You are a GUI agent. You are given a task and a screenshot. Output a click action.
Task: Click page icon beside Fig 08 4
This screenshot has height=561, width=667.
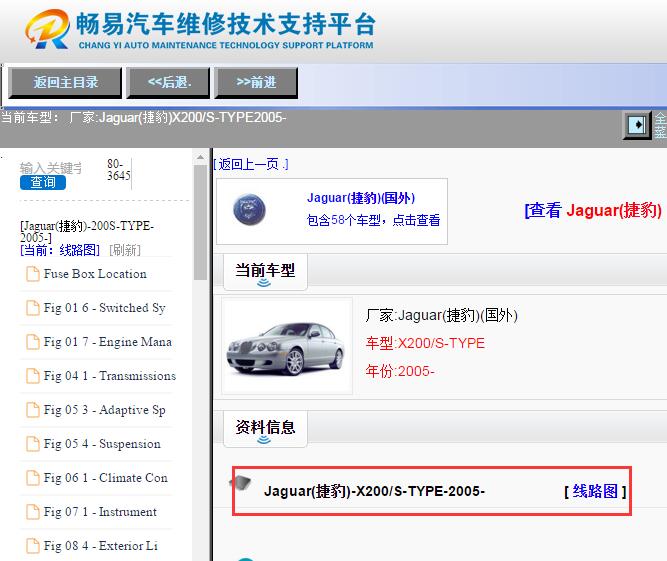click(x=32, y=545)
